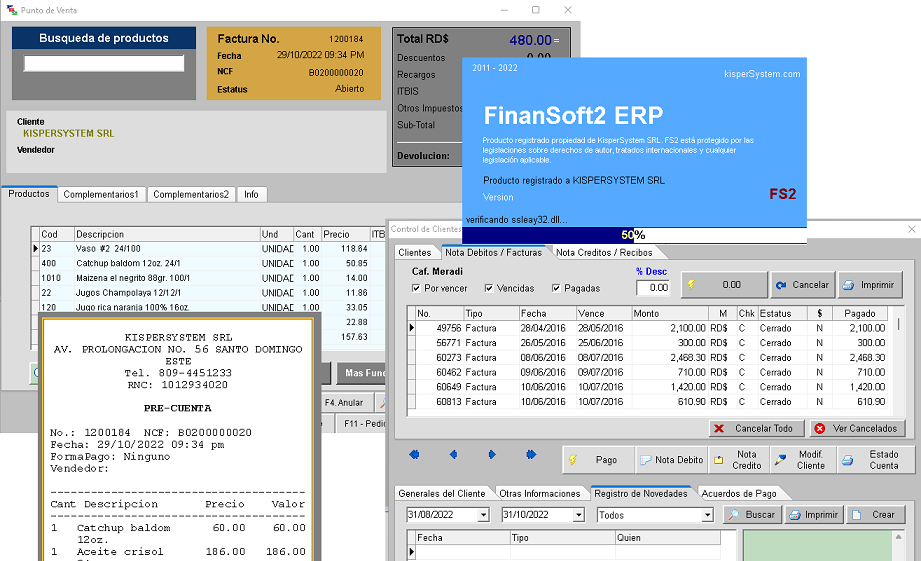
Task: Click the Busqueda de productos search field
Action: (104, 63)
